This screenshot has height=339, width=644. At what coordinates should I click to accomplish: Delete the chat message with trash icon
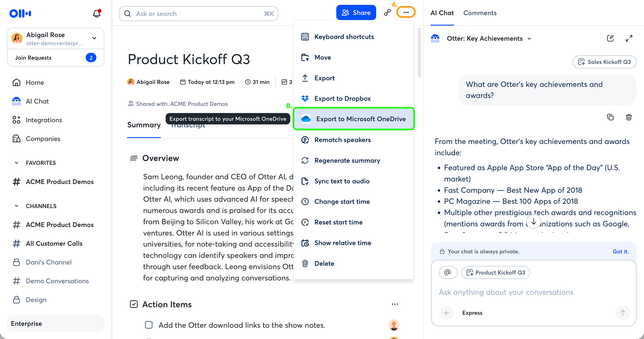pyautogui.click(x=629, y=117)
